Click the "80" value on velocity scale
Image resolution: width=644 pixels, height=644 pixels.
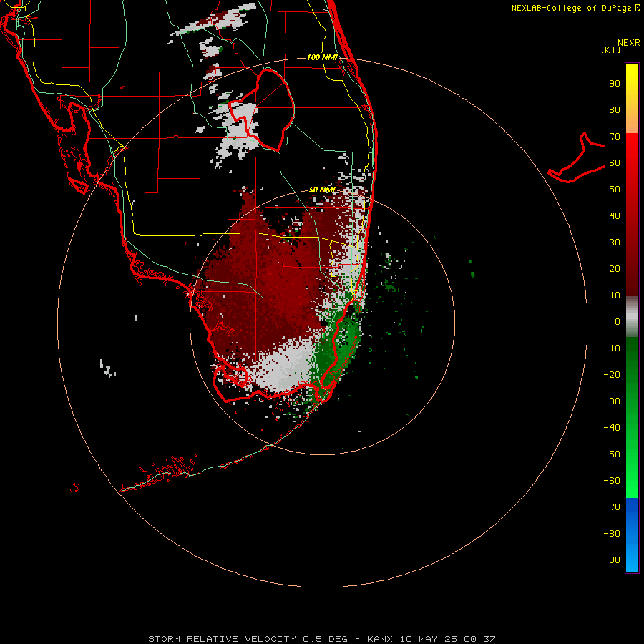coord(615,110)
